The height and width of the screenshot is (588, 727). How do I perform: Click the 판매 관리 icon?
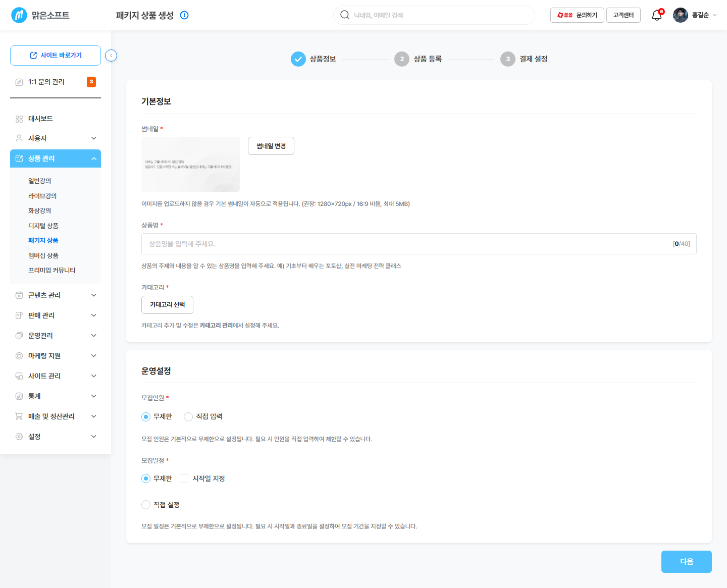(19, 315)
